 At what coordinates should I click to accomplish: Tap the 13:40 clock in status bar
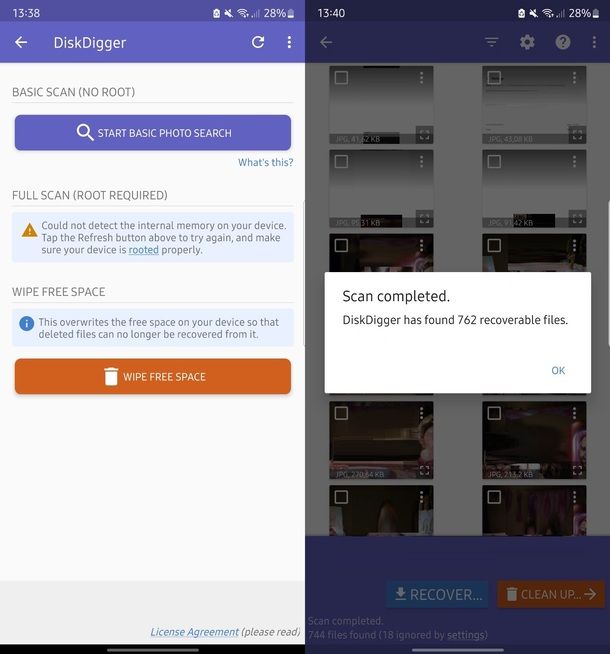(x=331, y=13)
